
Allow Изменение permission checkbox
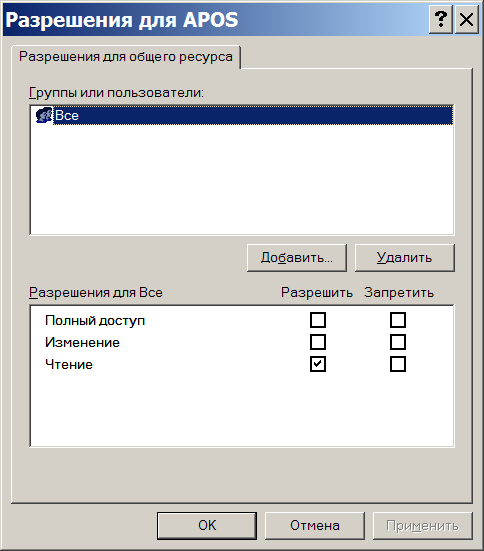[x=318, y=342]
